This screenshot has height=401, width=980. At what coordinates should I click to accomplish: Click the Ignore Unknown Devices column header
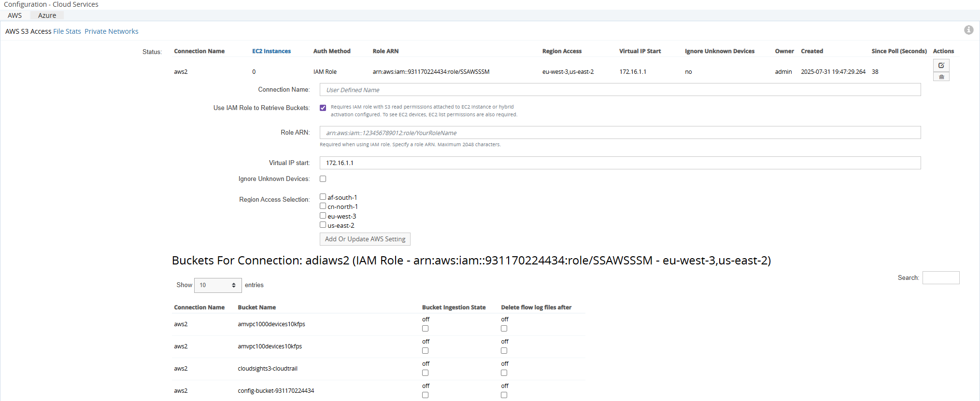pos(720,51)
